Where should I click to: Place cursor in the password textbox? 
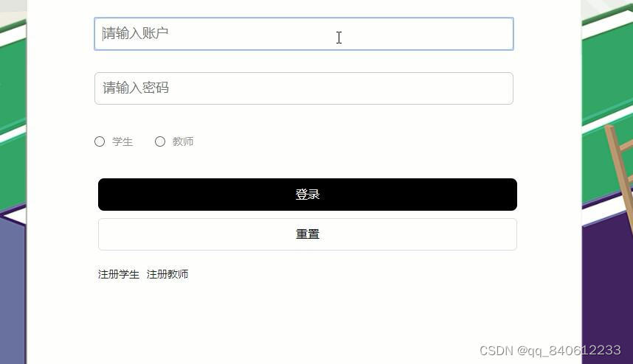(x=303, y=88)
